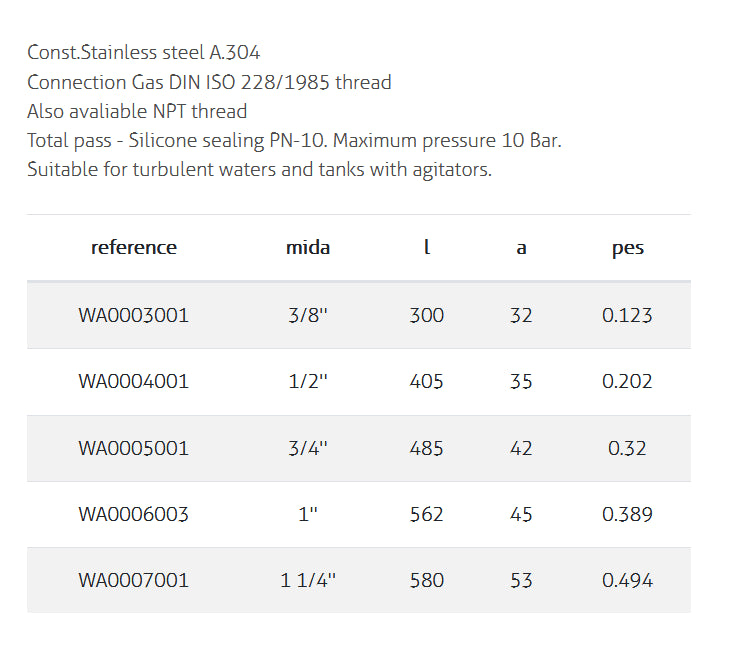Click the weight value 0.494
The width and height of the screenshot is (733, 657).
coord(627,580)
